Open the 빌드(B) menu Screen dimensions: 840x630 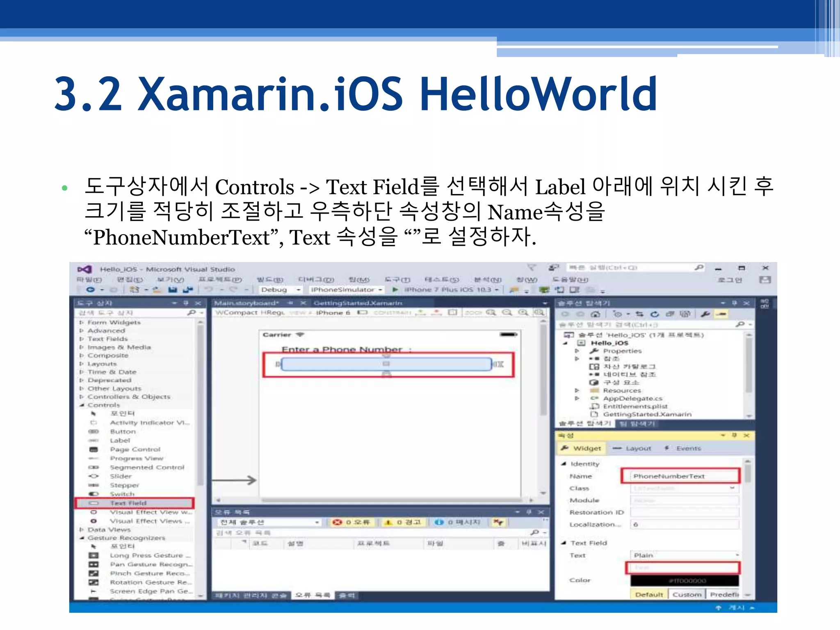click(x=270, y=280)
